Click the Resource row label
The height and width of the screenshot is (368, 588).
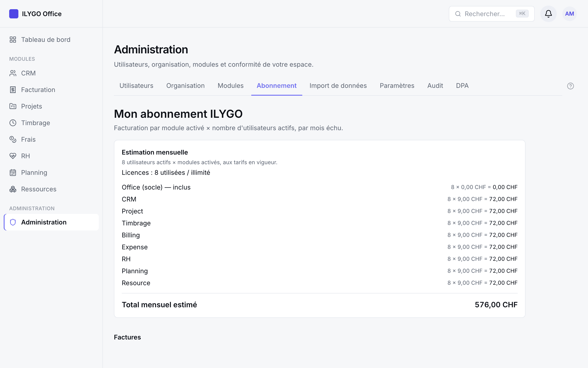pyautogui.click(x=136, y=283)
